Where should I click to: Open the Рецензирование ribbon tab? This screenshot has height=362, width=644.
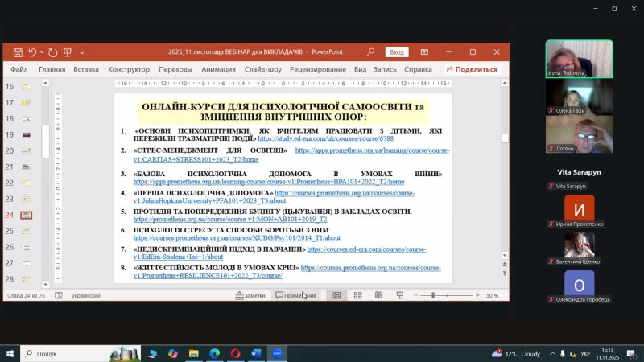pos(318,69)
